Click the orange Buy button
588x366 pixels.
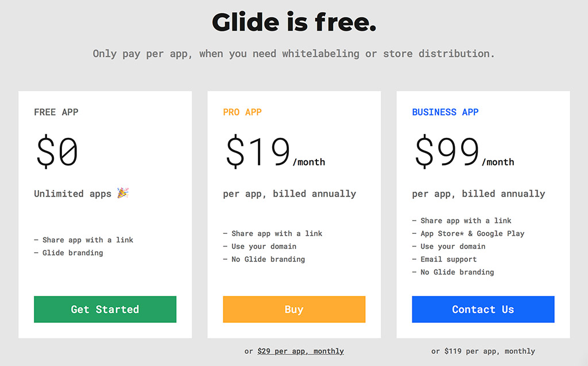pos(294,309)
